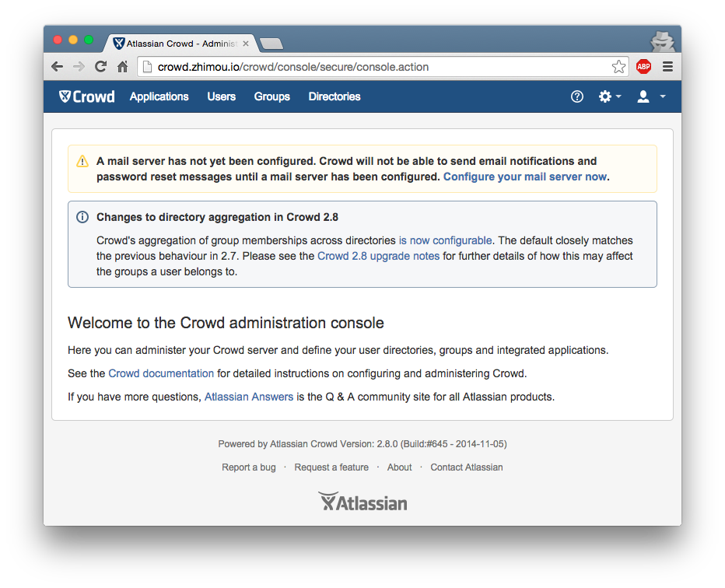
Task: Follow the 'is now configurable' link
Action: [445, 240]
